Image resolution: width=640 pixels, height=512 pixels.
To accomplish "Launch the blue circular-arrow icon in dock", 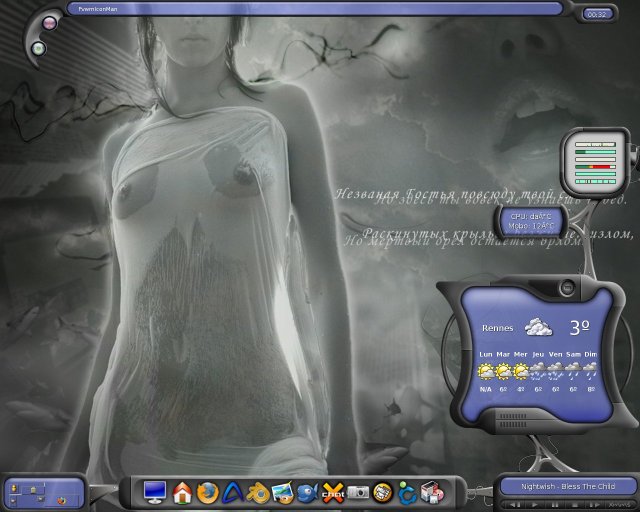I will [407, 493].
